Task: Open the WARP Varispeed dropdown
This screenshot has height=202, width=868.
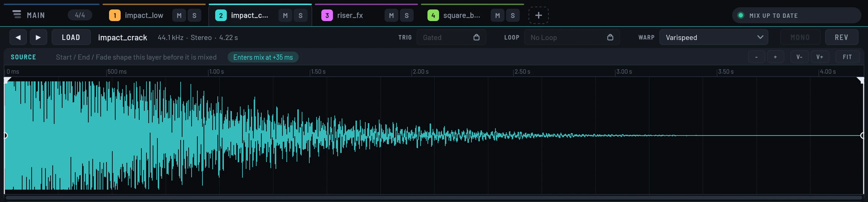Action: (x=714, y=37)
